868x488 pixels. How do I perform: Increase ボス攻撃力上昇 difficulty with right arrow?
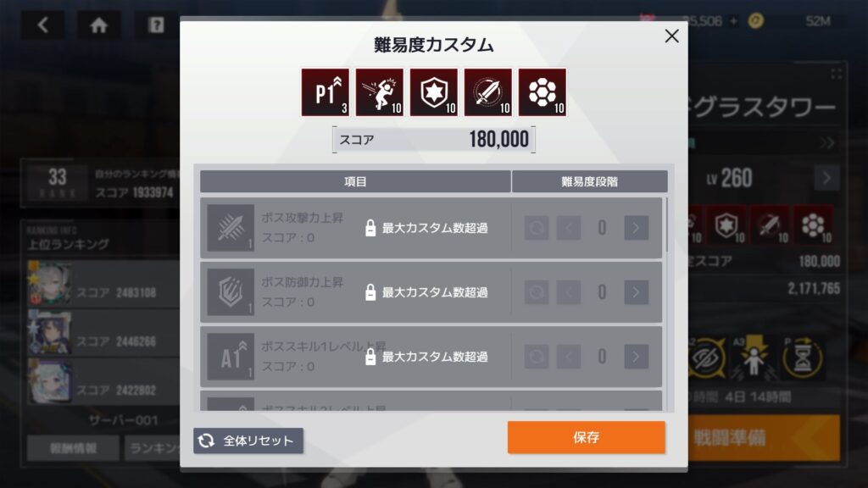coord(636,228)
